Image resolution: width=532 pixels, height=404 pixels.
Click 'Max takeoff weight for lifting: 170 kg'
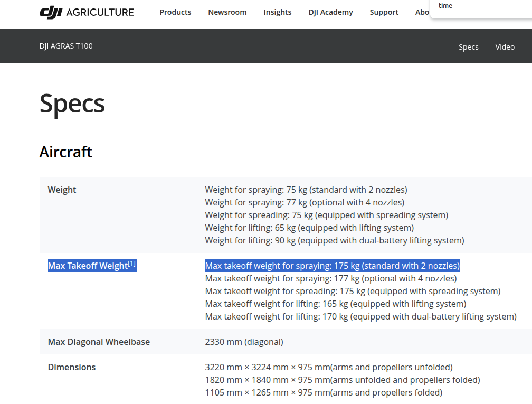(x=360, y=316)
